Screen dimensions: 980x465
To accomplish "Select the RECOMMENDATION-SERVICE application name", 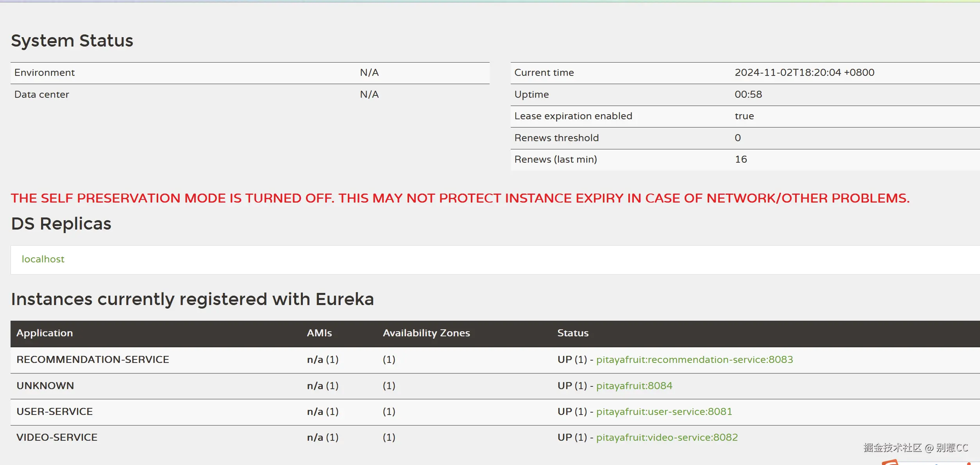I will click(93, 360).
